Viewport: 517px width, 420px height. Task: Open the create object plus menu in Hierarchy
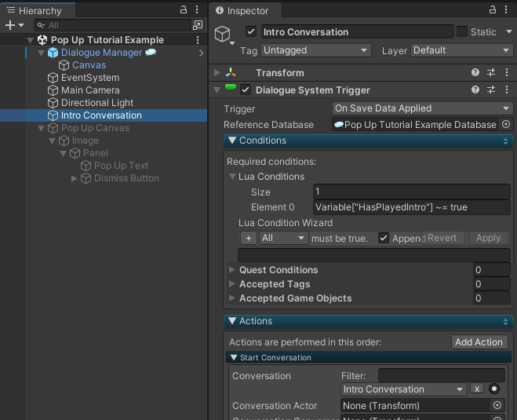pyautogui.click(x=14, y=25)
